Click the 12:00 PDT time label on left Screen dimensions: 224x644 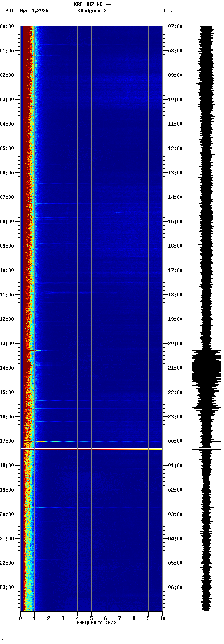7,319
